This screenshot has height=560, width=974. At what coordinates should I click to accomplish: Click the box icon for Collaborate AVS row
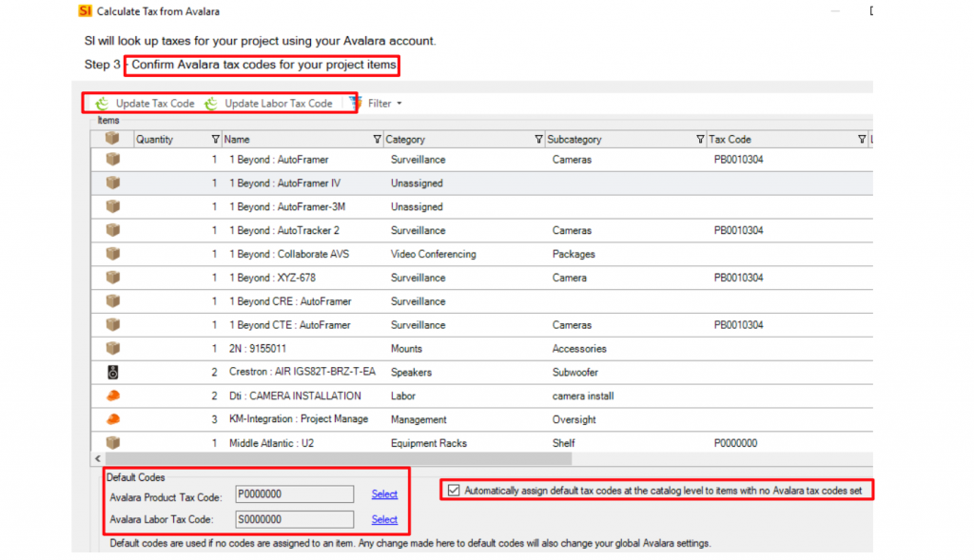[x=112, y=253]
